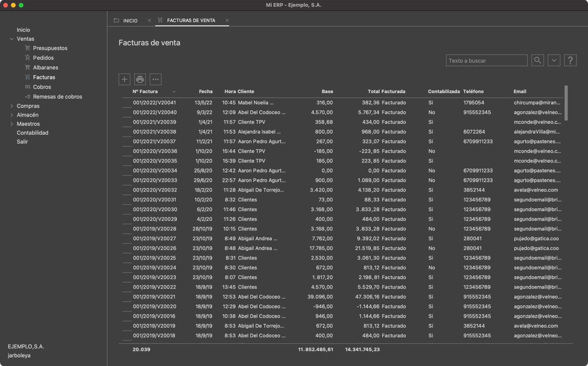Expand the Maestros tree section
The image size is (588, 366).
[x=12, y=124]
